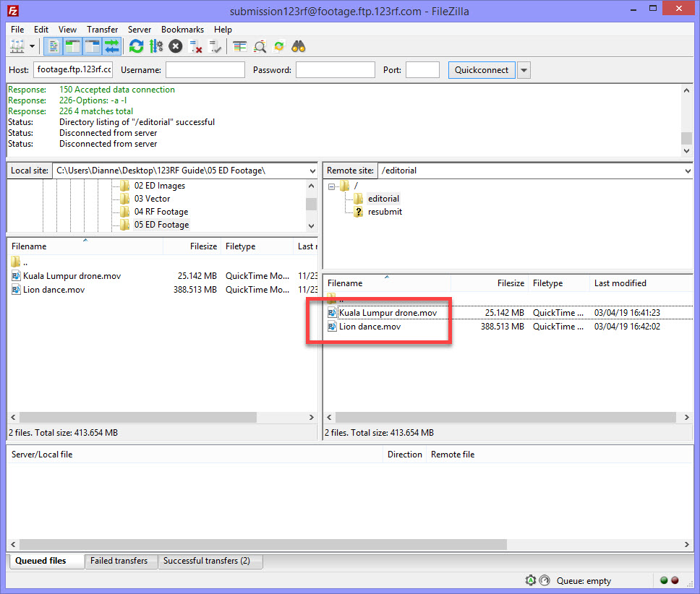Viewport: 700px width, 594px height.
Task: Toggle synchronized browsing icon
Action: click(x=279, y=46)
